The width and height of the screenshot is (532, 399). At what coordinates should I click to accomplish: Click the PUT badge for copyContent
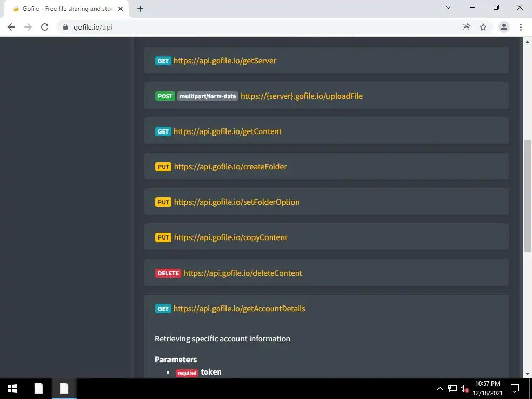tap(164, 237)
